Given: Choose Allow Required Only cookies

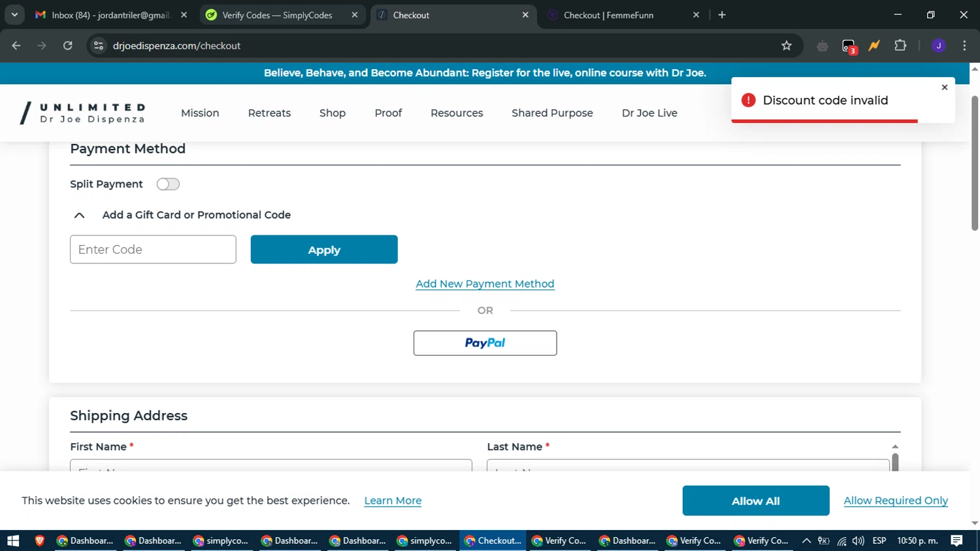Looking at the screenshot, I should click(896, 501).
